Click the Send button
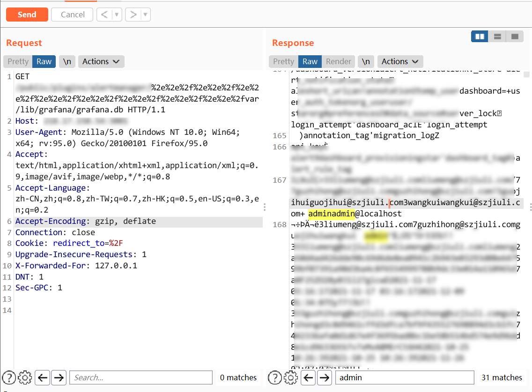Viewport: 532px width, 392px height. [27, 15]
